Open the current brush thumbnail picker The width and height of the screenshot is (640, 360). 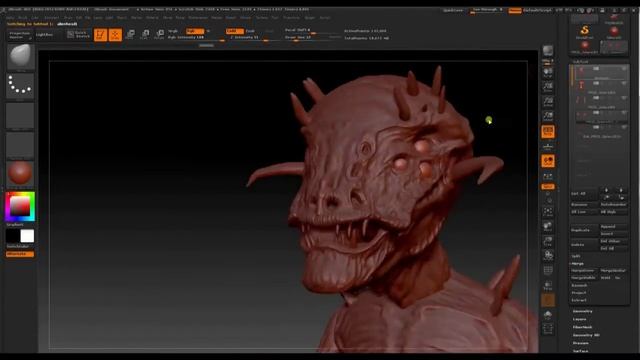click(x=20, y=57)
